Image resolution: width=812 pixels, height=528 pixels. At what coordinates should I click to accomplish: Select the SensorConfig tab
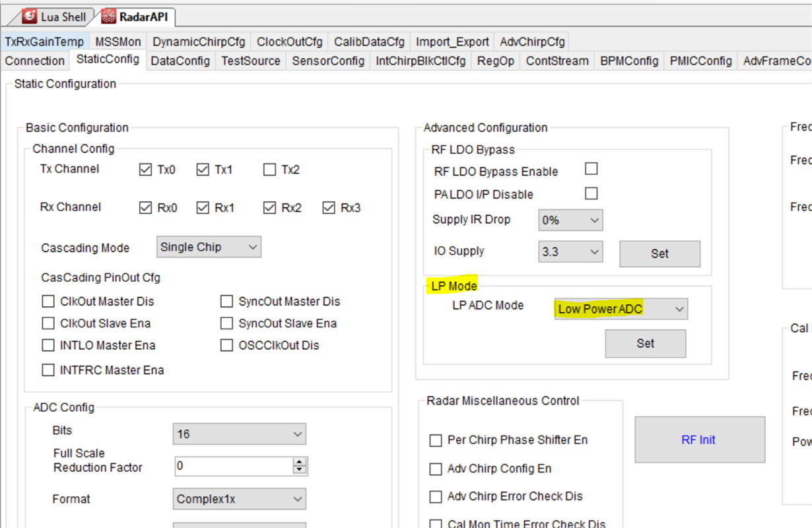[328, 61]
